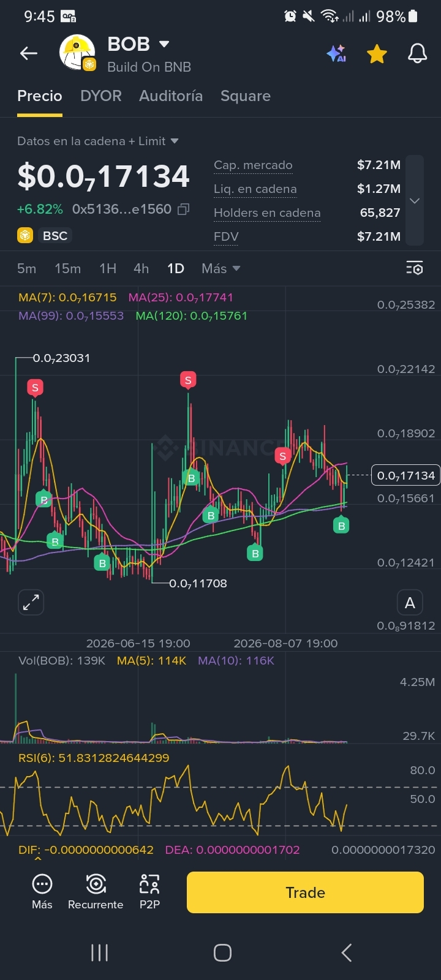Tap the 65,827 holders value
Viewport: 441px width, 980px height.
pos(380,213)
